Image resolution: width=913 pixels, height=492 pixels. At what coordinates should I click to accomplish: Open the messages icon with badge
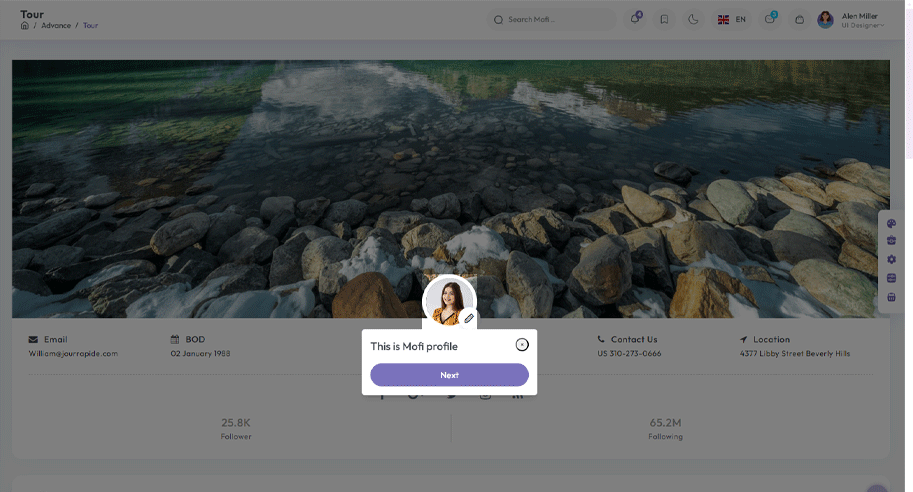click(x=770, y=19)
